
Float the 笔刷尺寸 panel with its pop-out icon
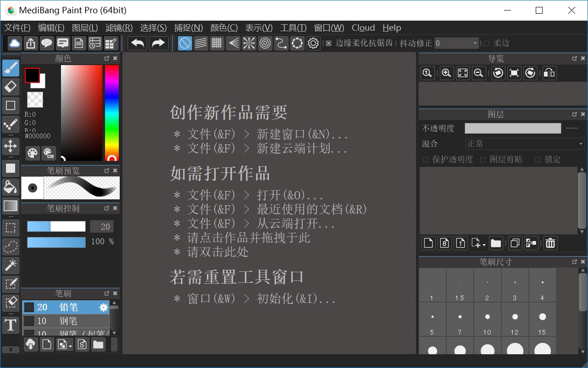[x=575, y=262]
